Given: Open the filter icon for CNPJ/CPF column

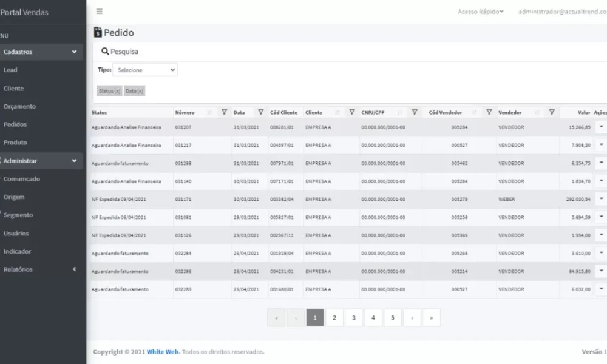Looking at the screenshot, I should 414,112.
